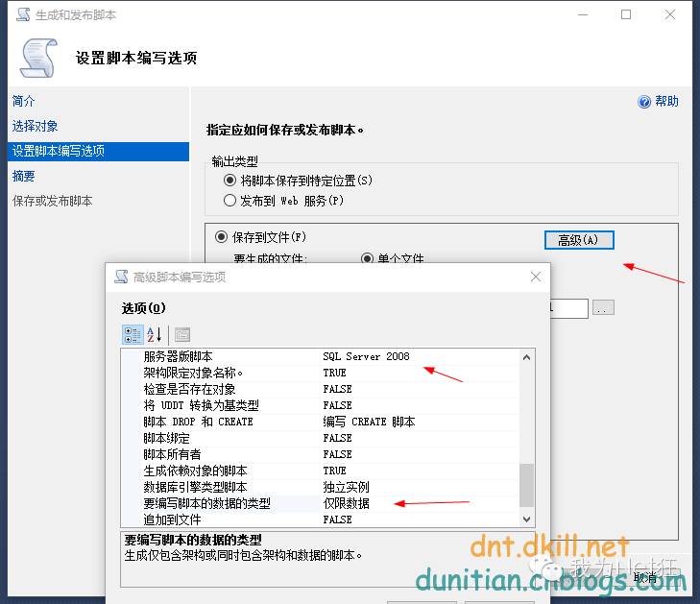Click the 高级(A) button

pos(579,240)
